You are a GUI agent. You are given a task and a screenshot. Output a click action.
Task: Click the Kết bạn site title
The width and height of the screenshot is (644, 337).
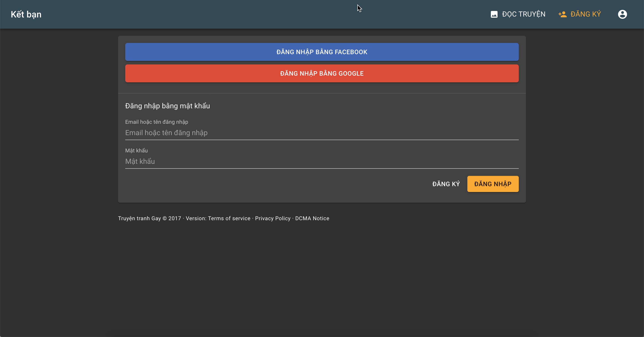(26, 14)
